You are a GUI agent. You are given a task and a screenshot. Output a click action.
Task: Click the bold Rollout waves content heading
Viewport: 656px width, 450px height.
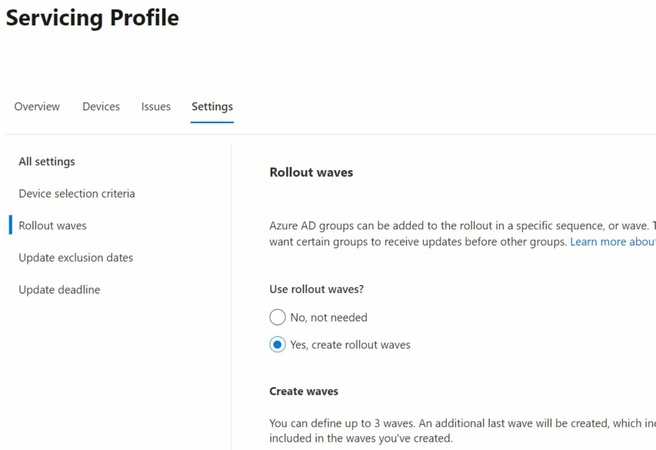(311, 172)
